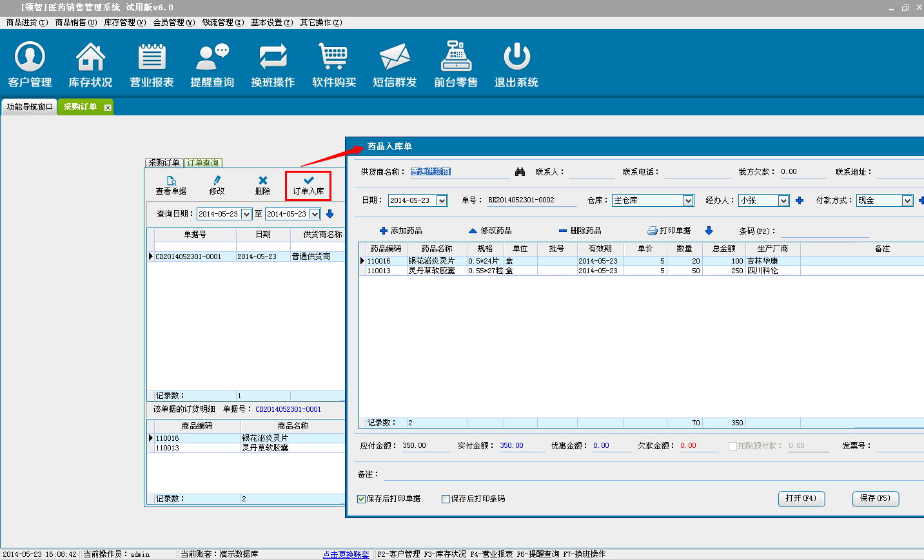Open the 营业报表 report icon

pyautogui.click(x=152, y=57)
